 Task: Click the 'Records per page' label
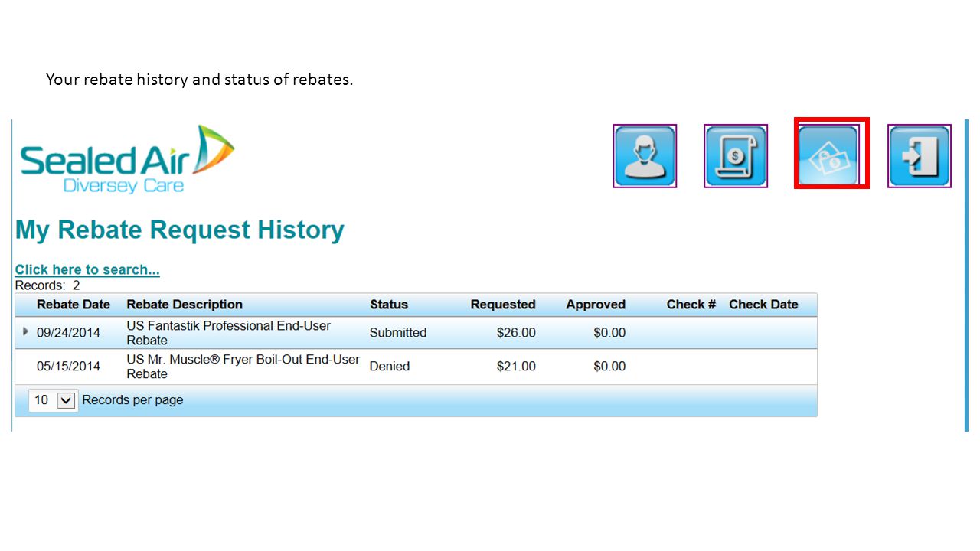tap(132, 399)
